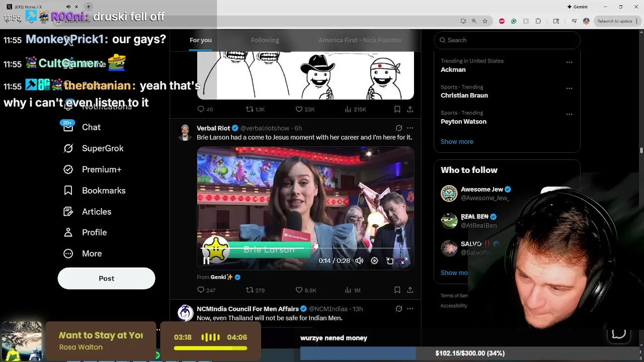The image size is (644, 362).
Task: Open Articles in sidebar
Action: [x=88, y=212]
